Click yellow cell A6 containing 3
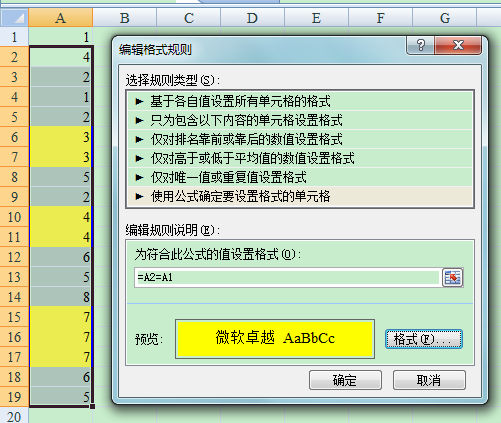501x423 pixels. [60, 137]
